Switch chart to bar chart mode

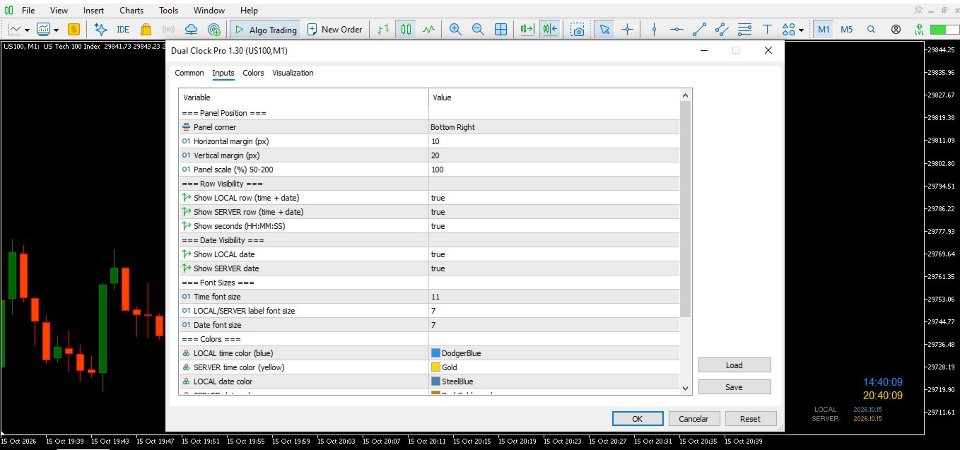point(383,29)
